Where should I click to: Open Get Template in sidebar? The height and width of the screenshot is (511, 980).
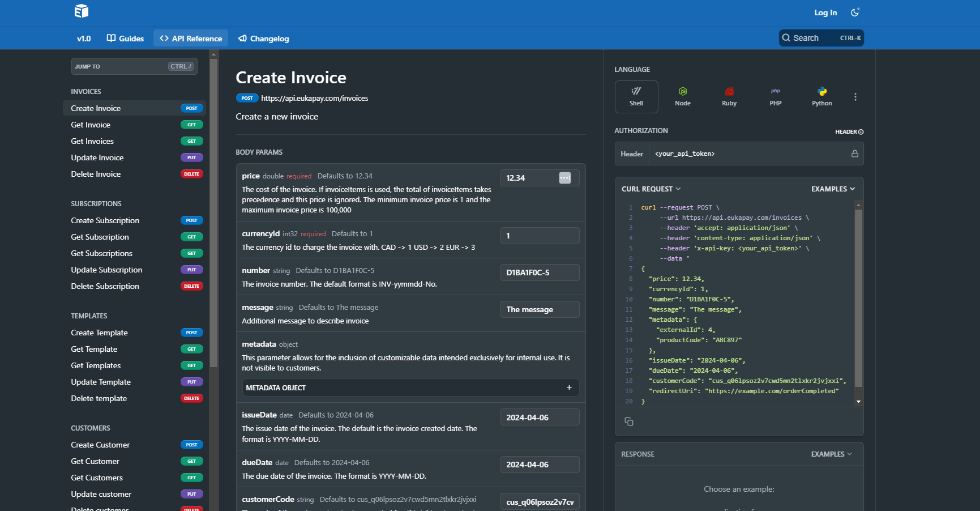click(x=134, y=349)
